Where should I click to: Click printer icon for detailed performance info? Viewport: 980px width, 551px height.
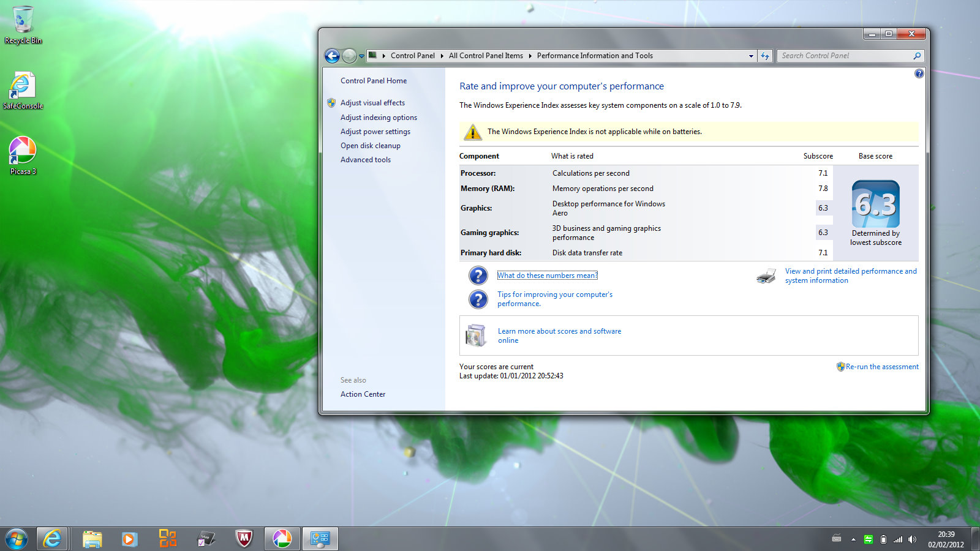tap(766, 276)
